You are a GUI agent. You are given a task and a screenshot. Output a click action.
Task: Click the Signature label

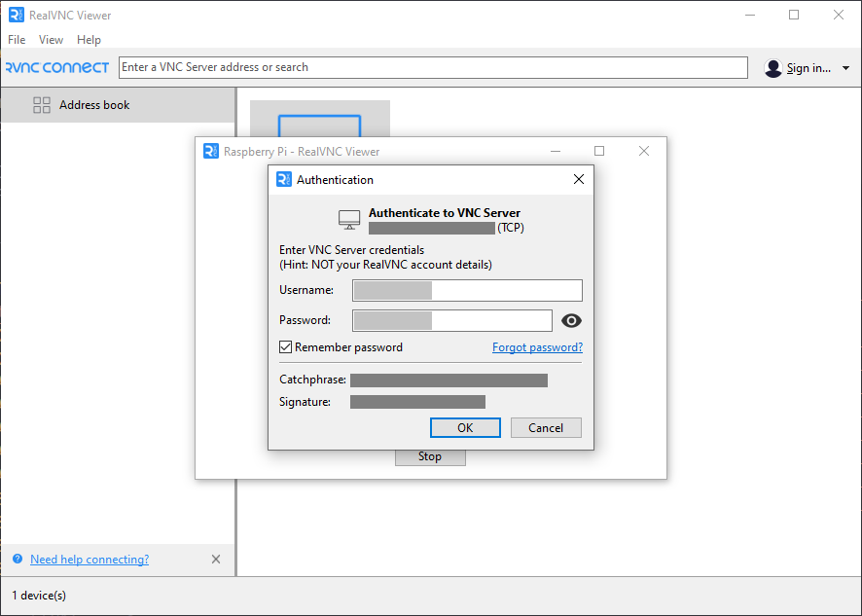(x=305, y=402)
